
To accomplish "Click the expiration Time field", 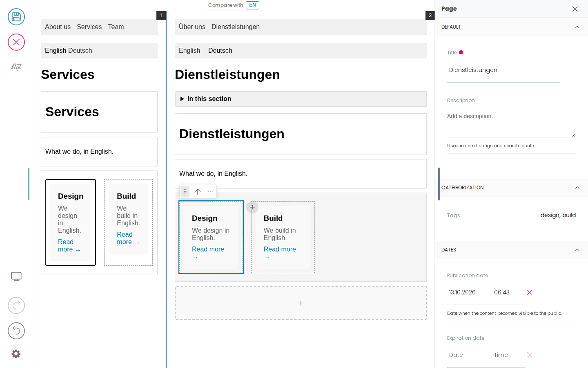I will pyautogui.click(x=508, y=355).
